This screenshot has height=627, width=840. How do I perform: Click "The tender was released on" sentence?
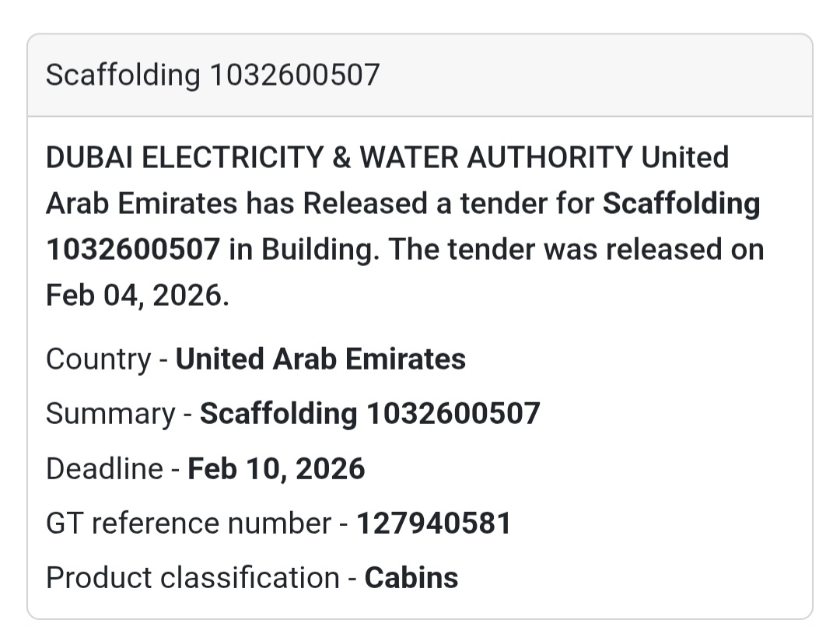[576, 250]
